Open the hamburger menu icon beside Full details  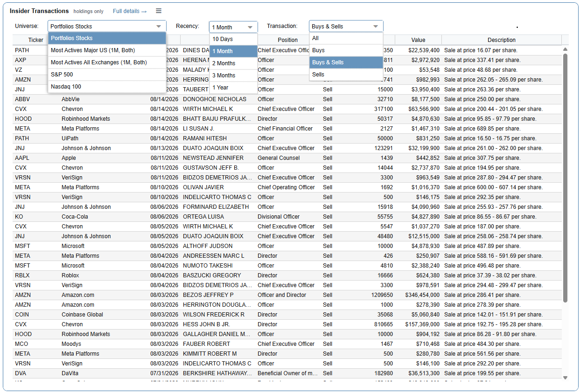pyautogui.click(x=159, y=11)
